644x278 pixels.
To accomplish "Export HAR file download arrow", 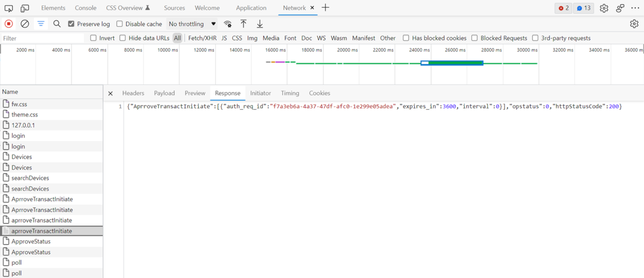I will point(260,24).
